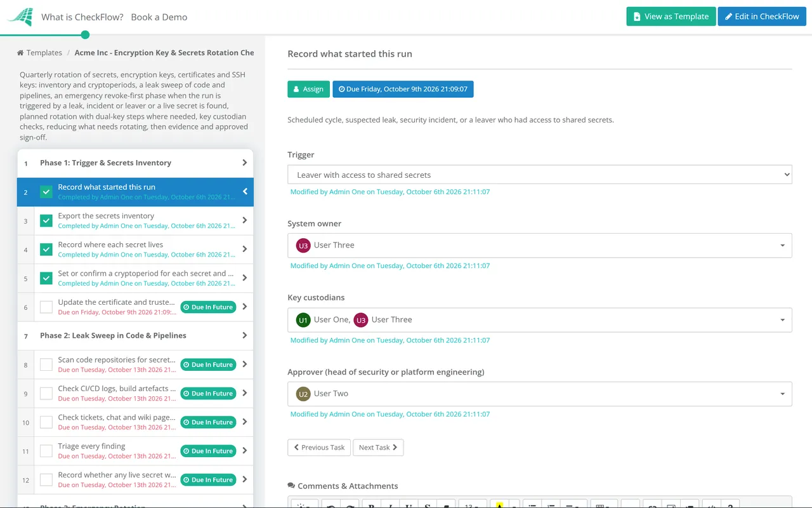Click the Due In Future badge on "Check CI/CD logs" task
The image size is (812, 508).
[x=208, y=394]
